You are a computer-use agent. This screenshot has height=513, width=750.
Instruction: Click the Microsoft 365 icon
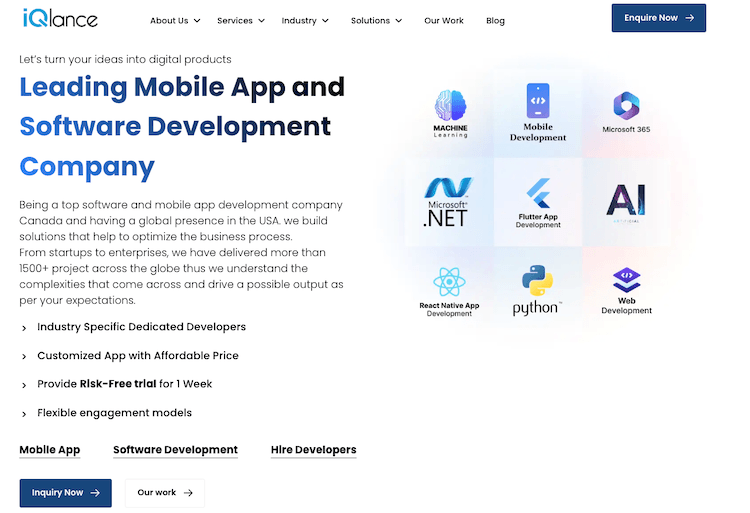(626, 105)
